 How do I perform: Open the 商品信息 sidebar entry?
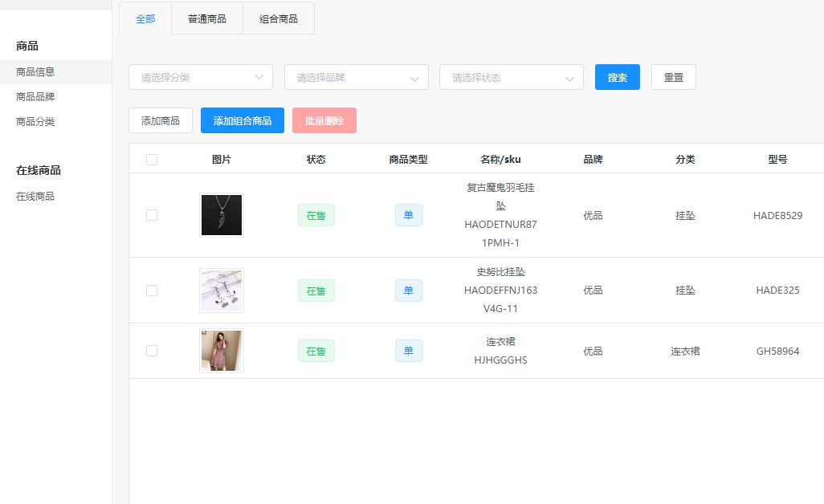[x=34, y=71]
